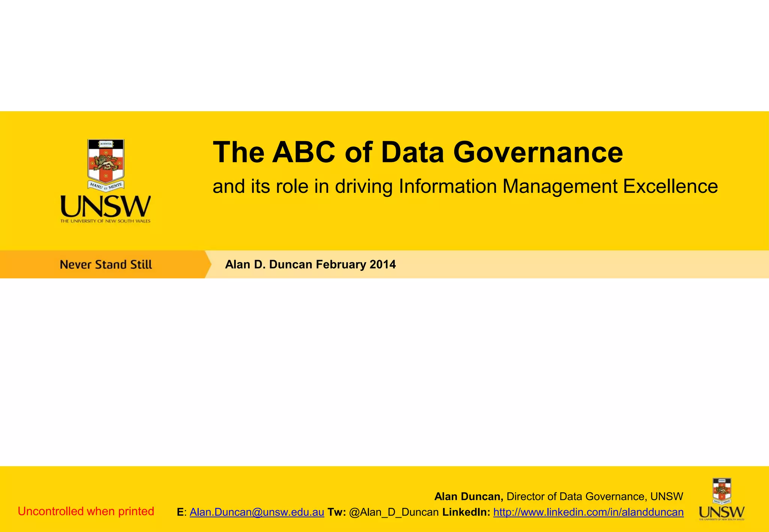Viewport: 769px width, 532px height.
Task: Click the large UNSW shield crest
Action: pos(106,161)
